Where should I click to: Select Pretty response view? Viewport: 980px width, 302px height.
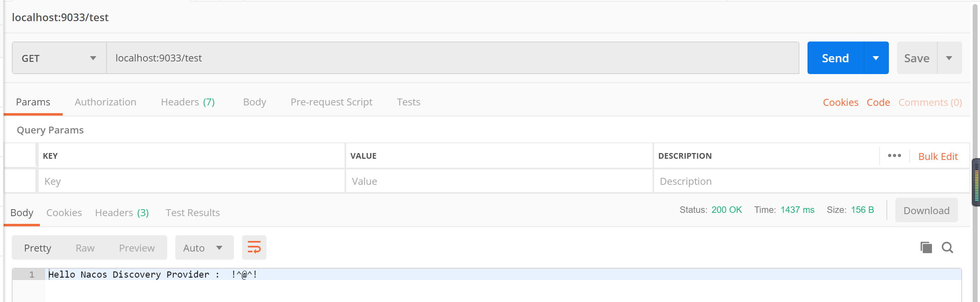37,248
